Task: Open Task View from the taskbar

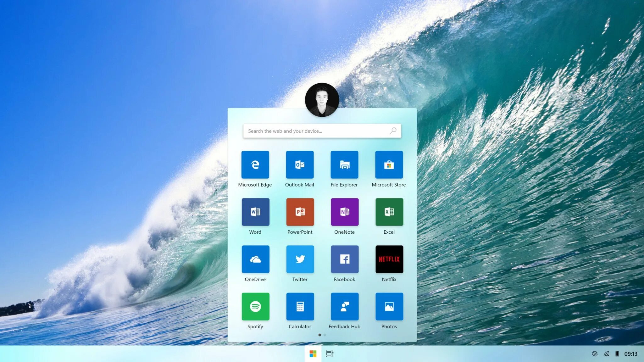Action: coord(330,354)
